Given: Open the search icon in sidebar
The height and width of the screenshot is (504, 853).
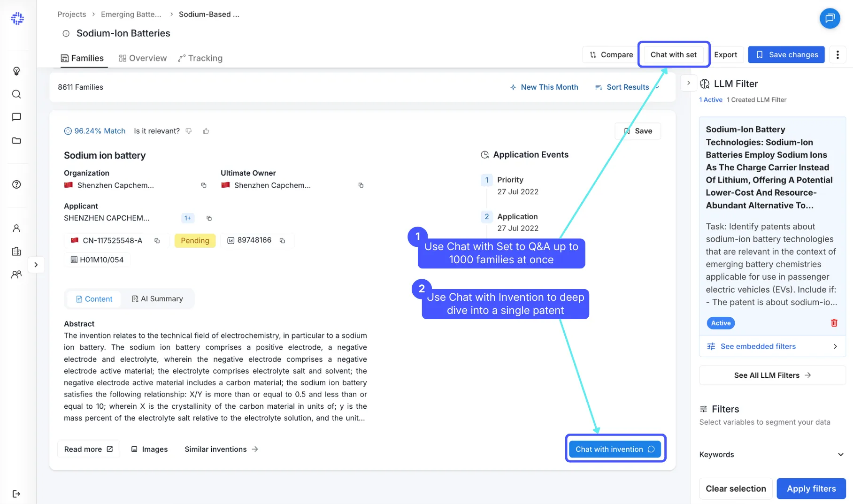Looking at the screenshot, I should click(x=16, y=94).
